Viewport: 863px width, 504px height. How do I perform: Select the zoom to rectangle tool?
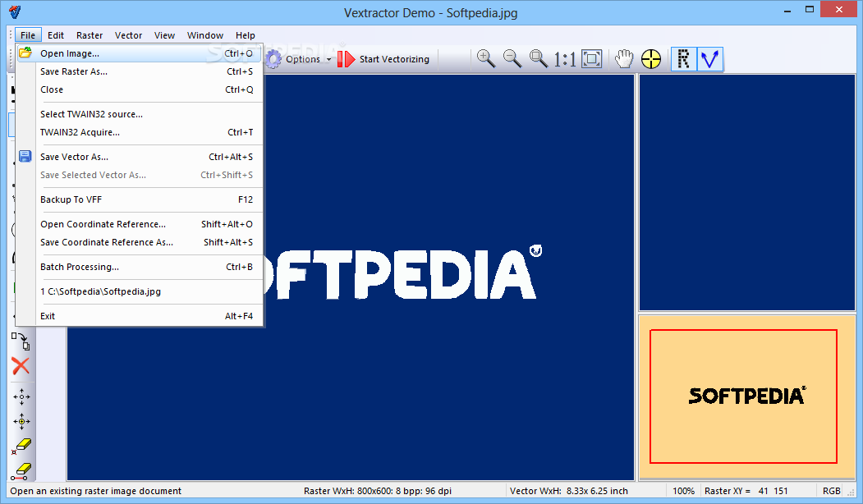click(539, 58)
